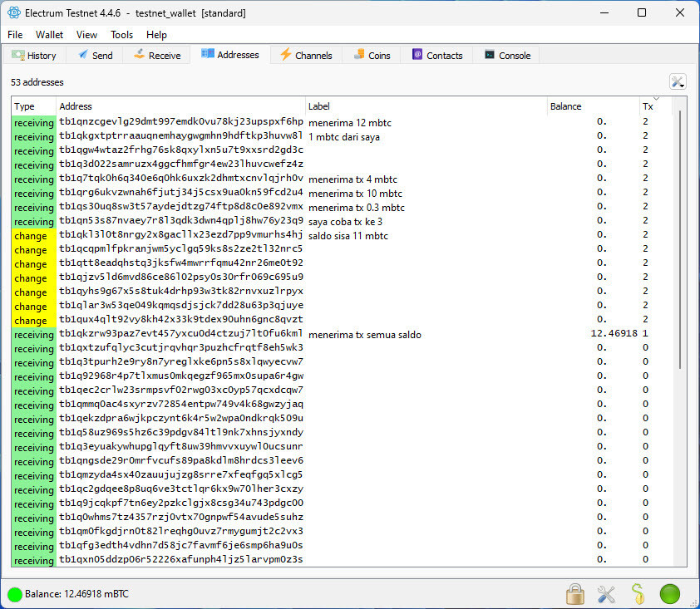Select label 'saldo sisa 11 mbtc'
The height and width of the screenshot is (609, 700).
pos(348,236)
